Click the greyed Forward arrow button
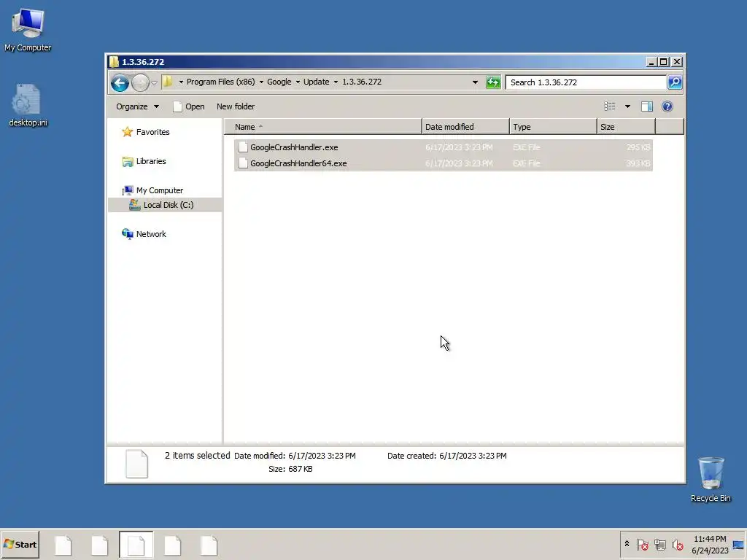This screenshot has width=747, height=560. tap(139, 83)
